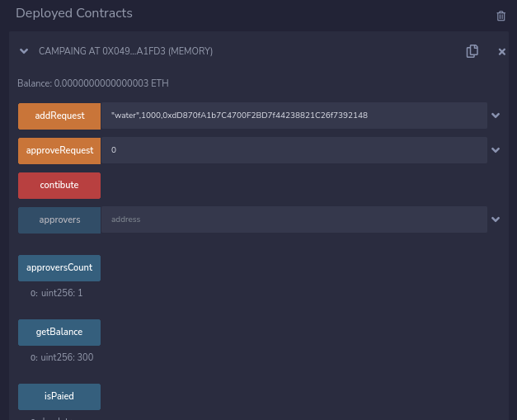Focus the approvers address input
The height and width of the screenshot is (420, 517).
[294, 219]
